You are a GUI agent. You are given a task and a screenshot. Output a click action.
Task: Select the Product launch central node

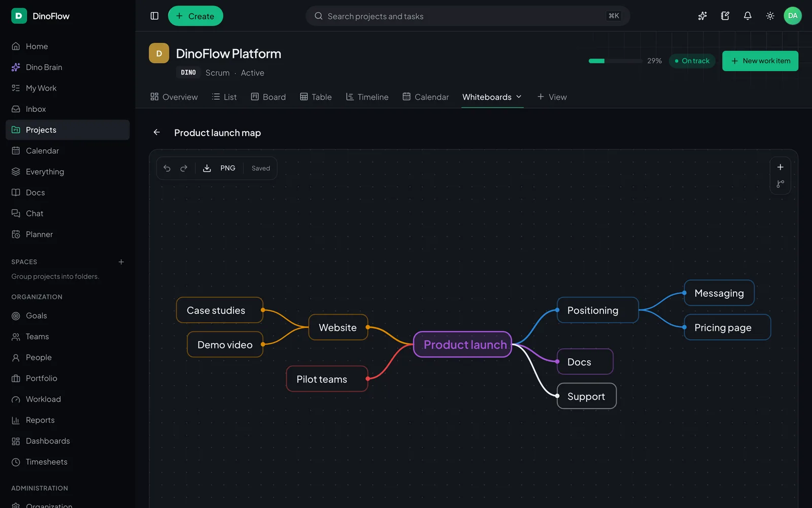[463, 344]
